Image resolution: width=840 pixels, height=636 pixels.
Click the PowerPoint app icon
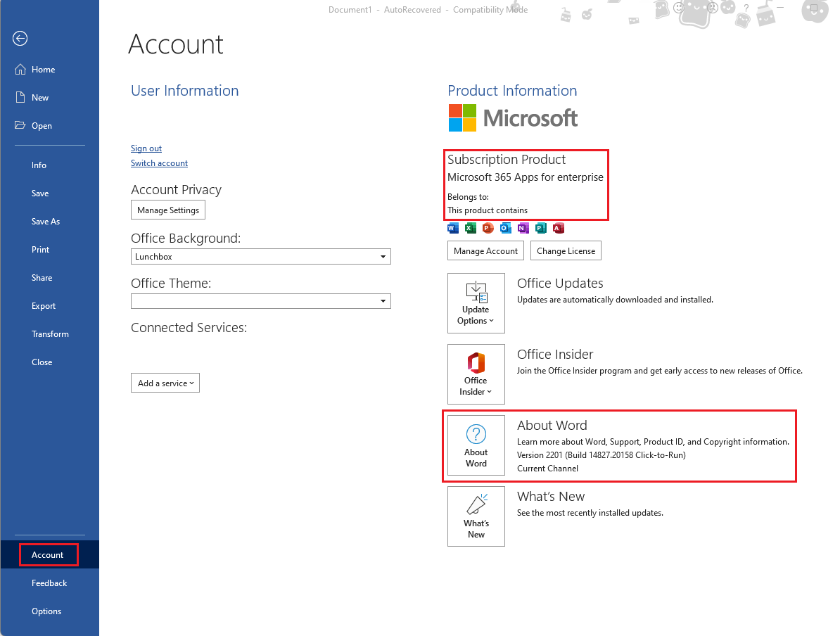tap(488, 228)
